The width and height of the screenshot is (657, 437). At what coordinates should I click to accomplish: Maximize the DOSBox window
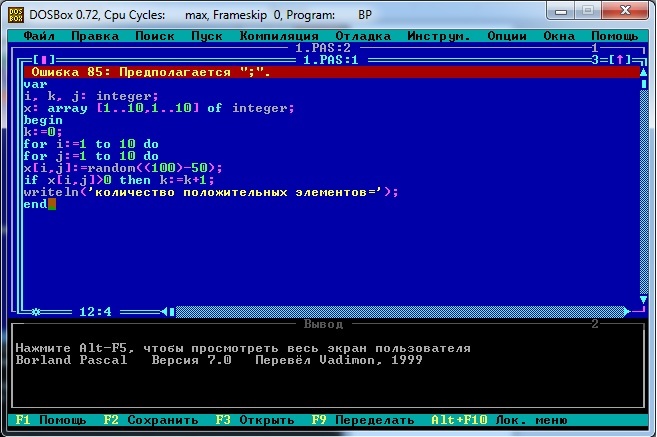587,10
